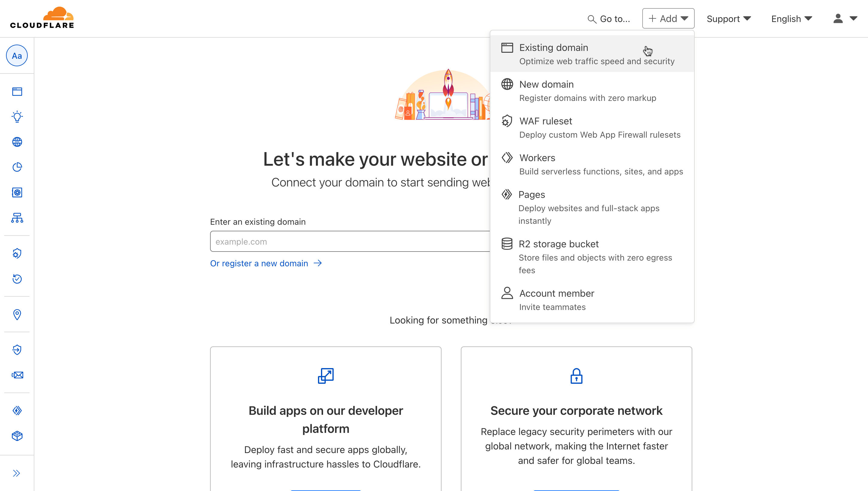The image size is (868, 491).
Task: Open the globe Domain Registration sidebar icon
Action: (x=17, y=142)
